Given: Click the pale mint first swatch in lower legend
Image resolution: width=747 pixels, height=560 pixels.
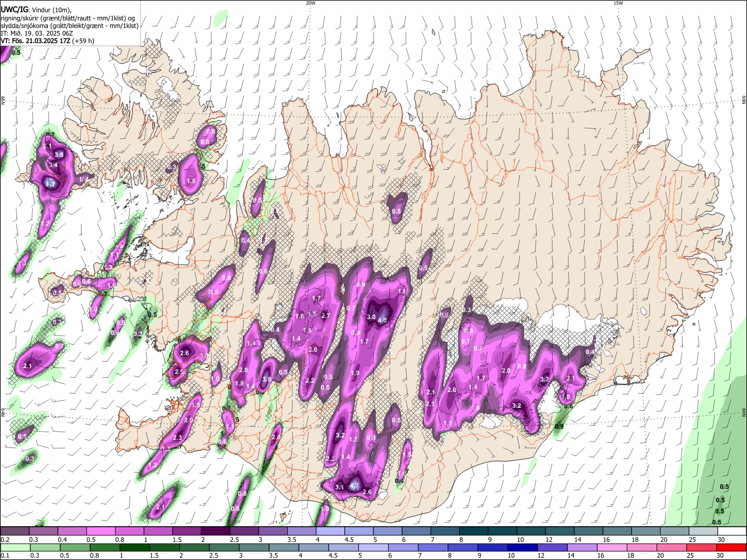Looking at the screenshot, I should [15, 547].
